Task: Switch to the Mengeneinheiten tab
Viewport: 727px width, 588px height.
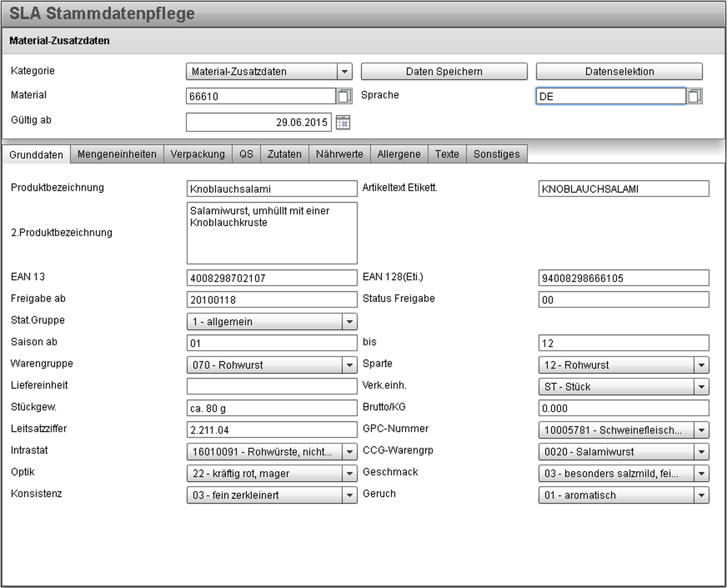Action: (x=117, y=154)
